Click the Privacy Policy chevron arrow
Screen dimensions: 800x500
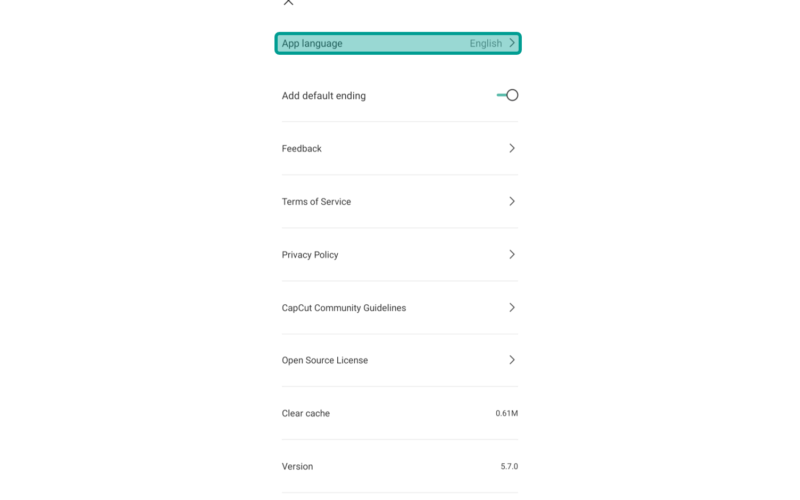(512, 255)
